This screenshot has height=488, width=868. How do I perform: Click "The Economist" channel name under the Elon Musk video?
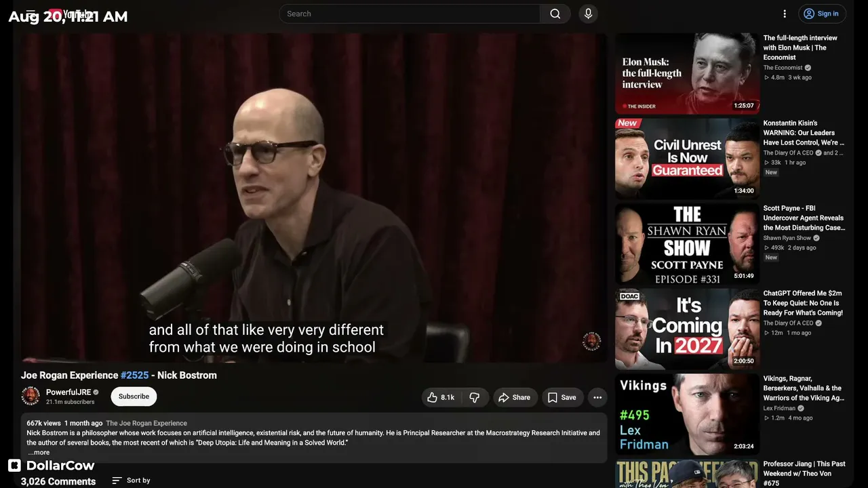pyautogui.click(x=783, y=68)
